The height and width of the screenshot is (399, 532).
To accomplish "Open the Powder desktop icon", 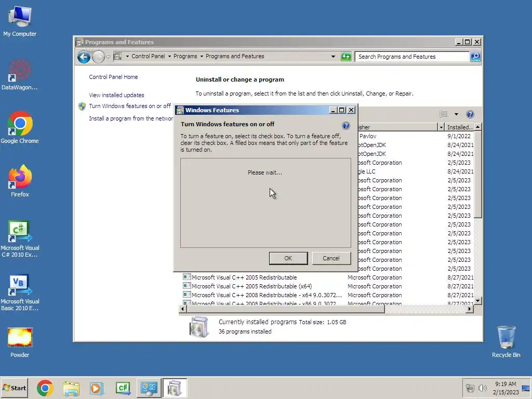I will (x=20, y=342).
